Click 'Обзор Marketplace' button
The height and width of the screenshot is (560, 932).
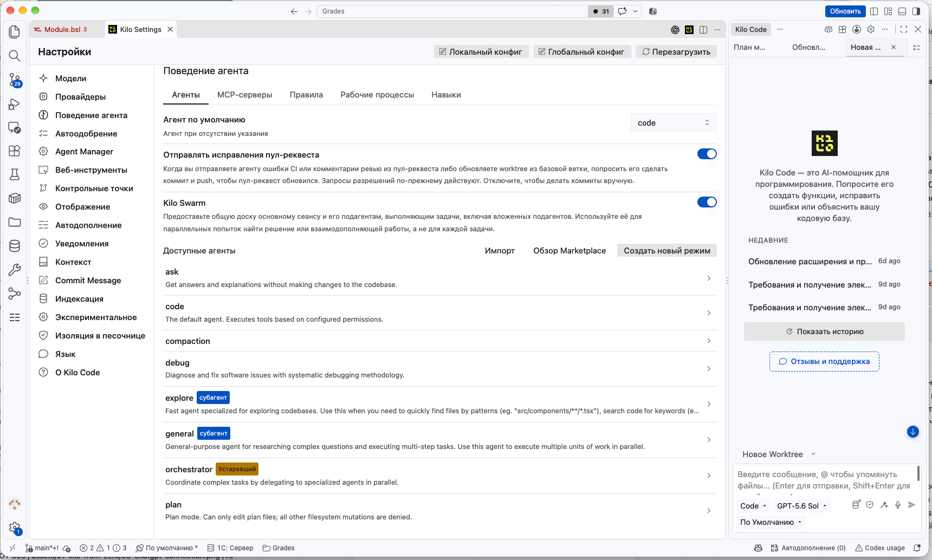(x=569, y=251)
